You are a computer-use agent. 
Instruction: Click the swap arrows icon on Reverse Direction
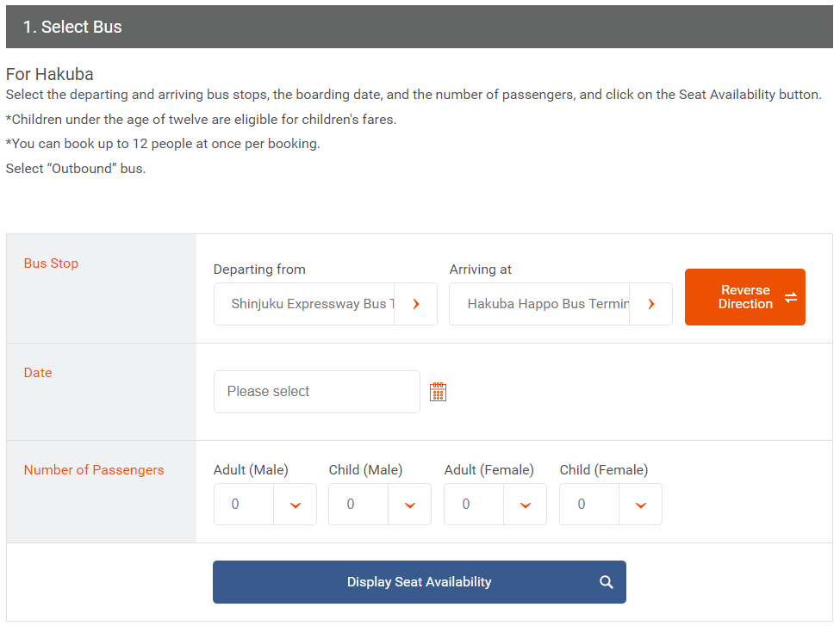[x=791, y=297]
